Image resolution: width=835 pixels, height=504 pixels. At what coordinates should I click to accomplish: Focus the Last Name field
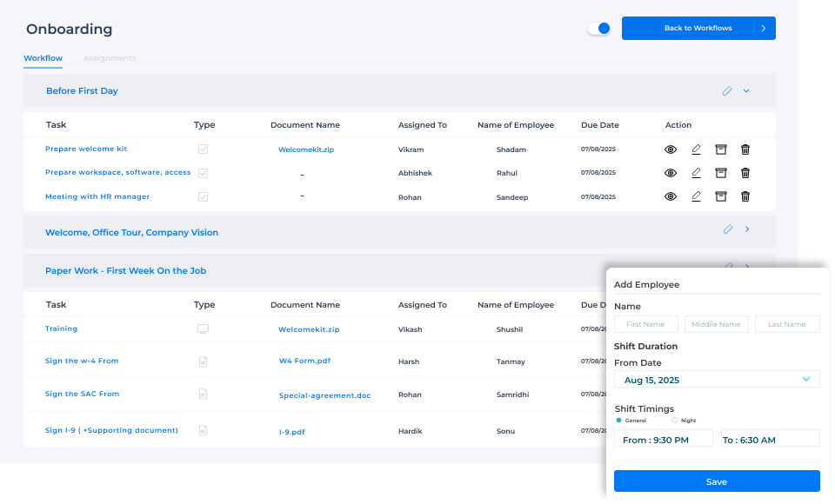coord(787,324)
